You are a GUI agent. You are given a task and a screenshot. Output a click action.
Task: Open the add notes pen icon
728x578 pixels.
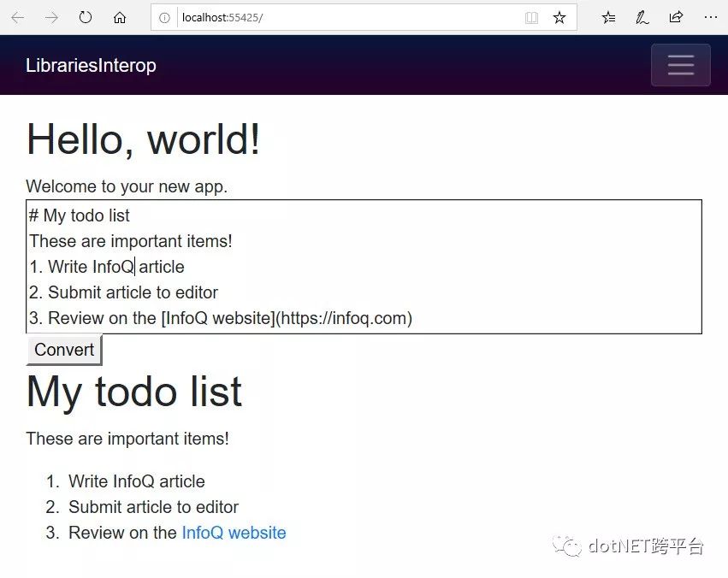pos(642,18)
